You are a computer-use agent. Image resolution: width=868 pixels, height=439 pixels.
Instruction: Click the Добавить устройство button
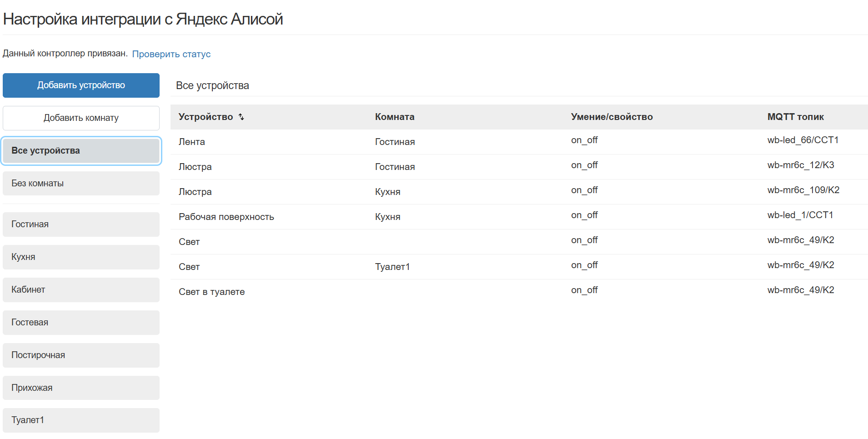(x=81, y=85)
